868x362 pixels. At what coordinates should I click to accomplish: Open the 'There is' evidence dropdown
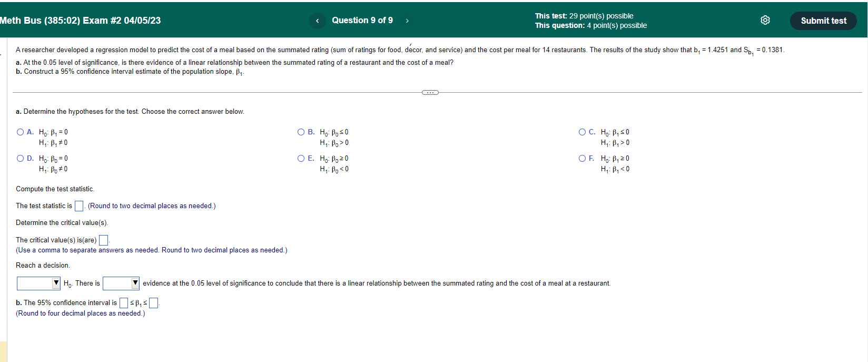coord(121,283)
